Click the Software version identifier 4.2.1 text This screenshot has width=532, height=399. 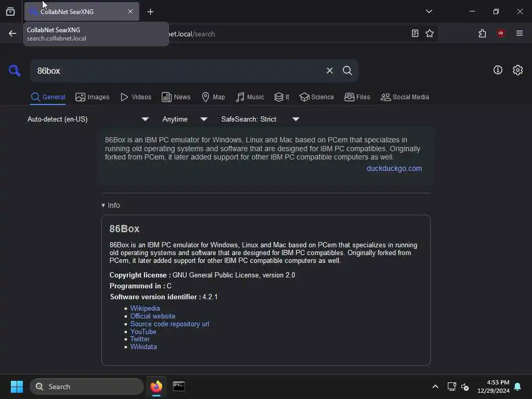pos(164,297)
